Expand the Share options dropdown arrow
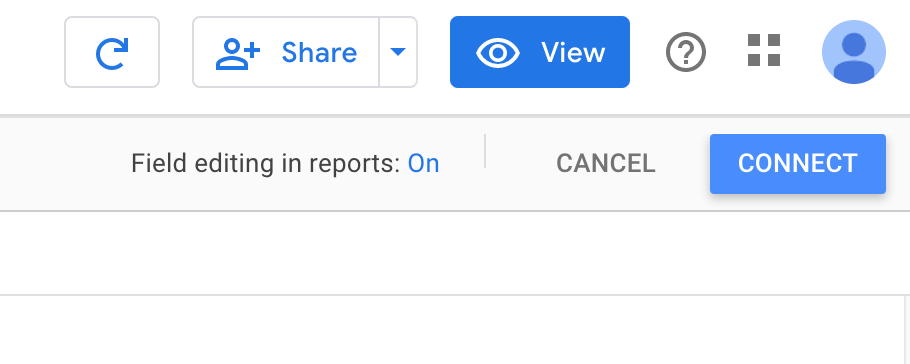Screen dimensions: 910x364 click(x=398, y=52)
